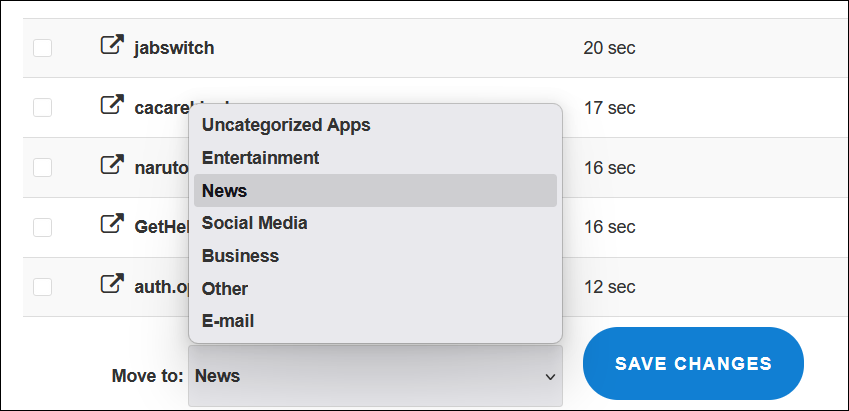This screenshot has height=411, width=849.
Task: Check the box on the naruto row
Action: point(42,168)
